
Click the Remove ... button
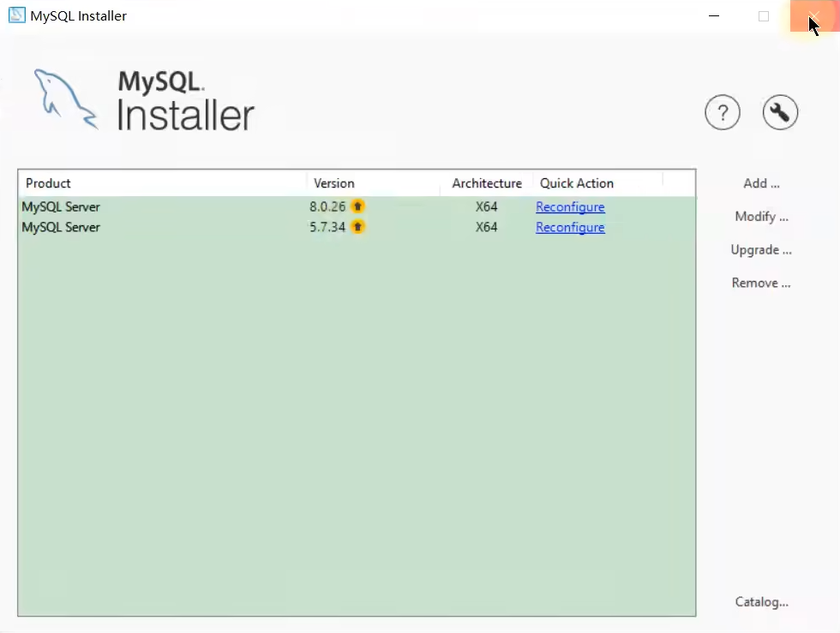click(x=761, y=283)
